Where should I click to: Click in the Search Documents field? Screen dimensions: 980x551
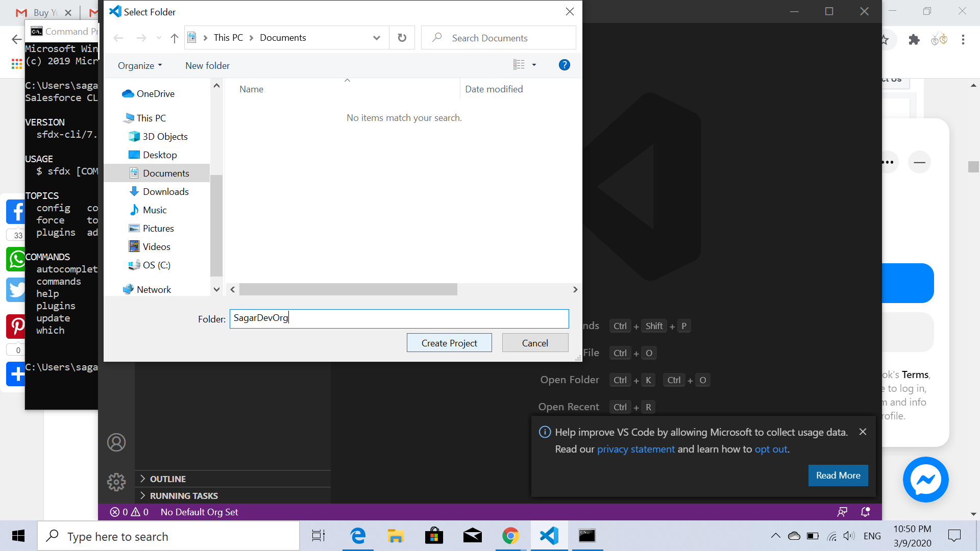499,38
